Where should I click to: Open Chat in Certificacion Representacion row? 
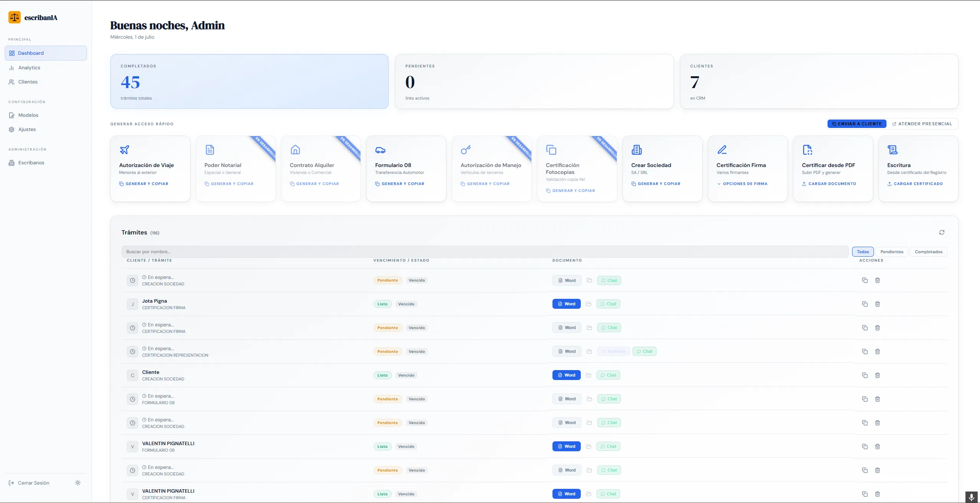pyautogui.click(x=644, y=351)
